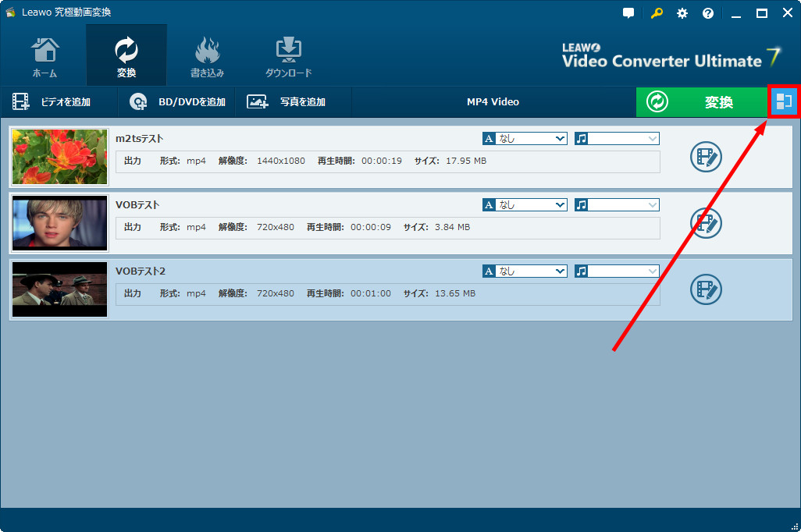Image resolution: width=801 pixels, height=532 pixels.
Task: Start conversion with green 変換 button
Action: coord(702,102)
